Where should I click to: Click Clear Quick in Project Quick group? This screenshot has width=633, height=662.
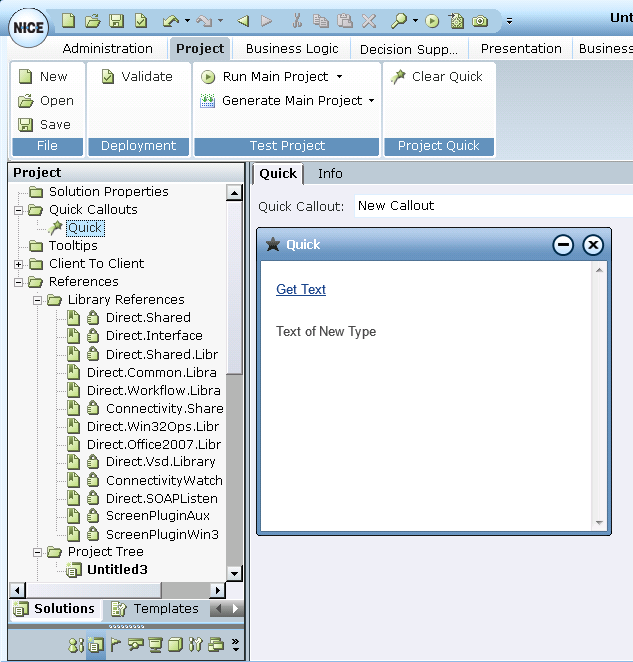click(x=437, y=76)
